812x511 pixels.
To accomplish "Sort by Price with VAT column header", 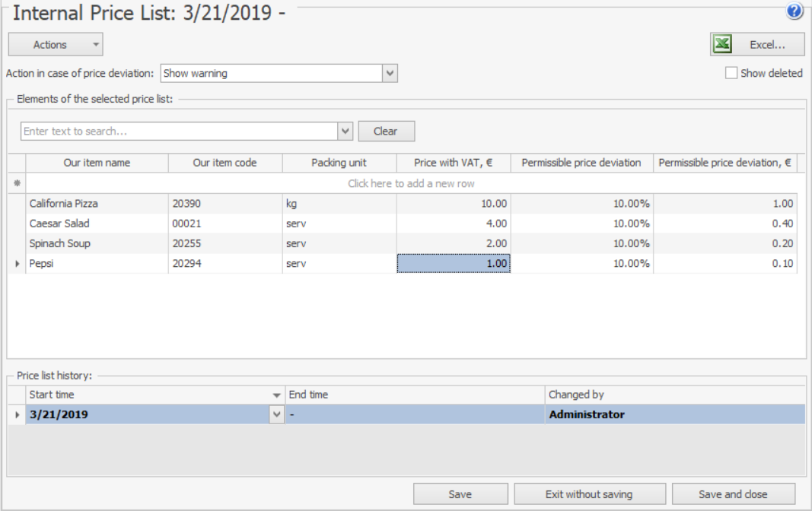I will click(x=453, y=163).
